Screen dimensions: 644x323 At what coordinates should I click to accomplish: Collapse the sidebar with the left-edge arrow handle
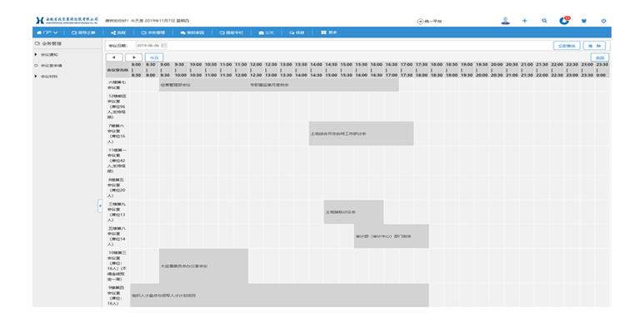tap(100, 206)
